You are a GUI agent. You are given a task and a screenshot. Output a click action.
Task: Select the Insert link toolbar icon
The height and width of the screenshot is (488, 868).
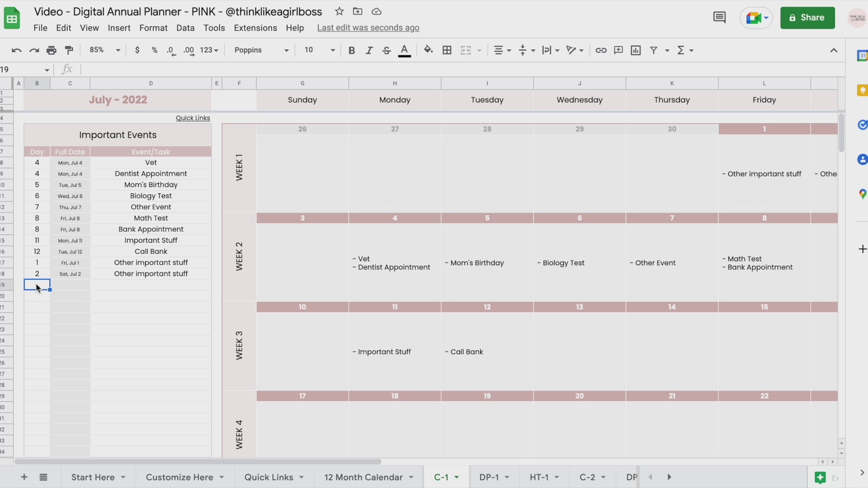[601, 50]
